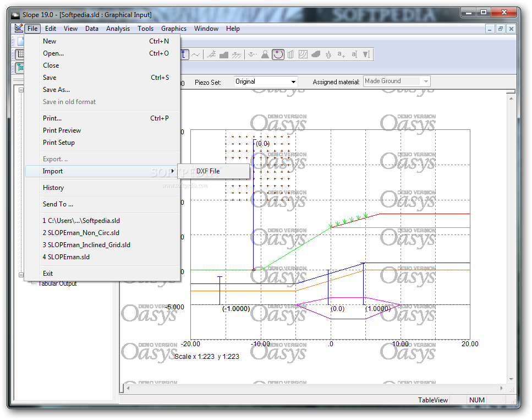This screenshot has height=420, width=532.
Task: Click the hatched ground surface icon
Action: tap(237, 54)
